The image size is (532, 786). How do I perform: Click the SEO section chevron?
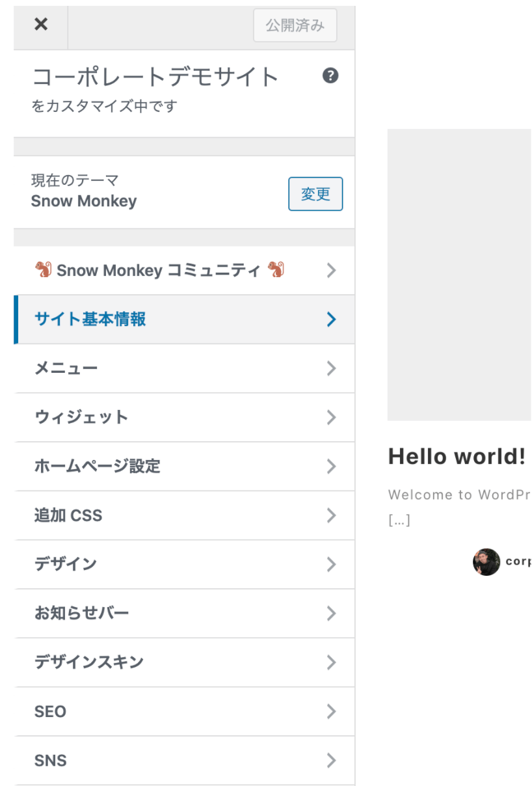(x=331, y=711)
